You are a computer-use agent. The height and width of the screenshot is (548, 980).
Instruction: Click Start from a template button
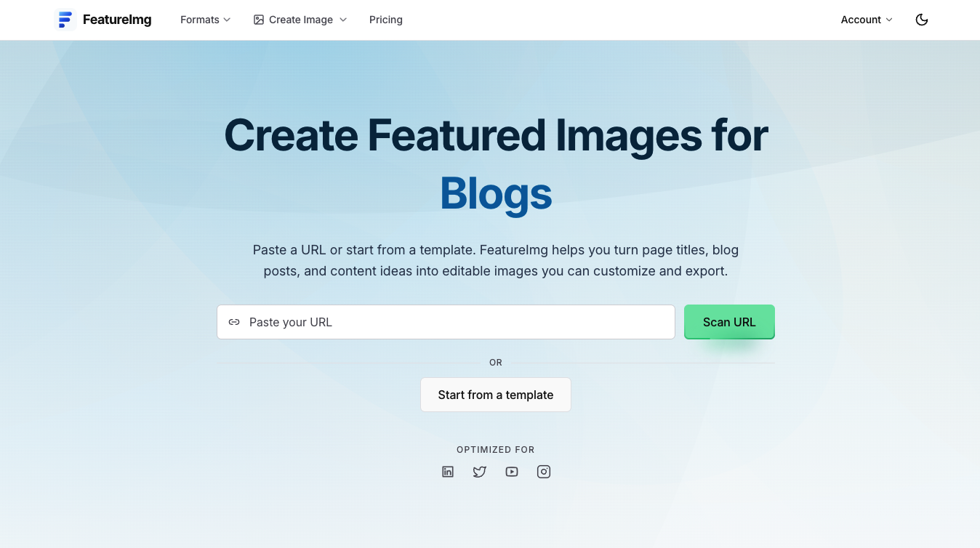[496, 395]
